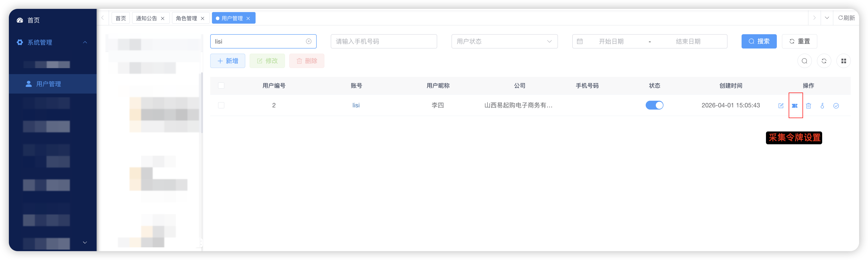Click the 搜索 button

click(x=759, y=41)
